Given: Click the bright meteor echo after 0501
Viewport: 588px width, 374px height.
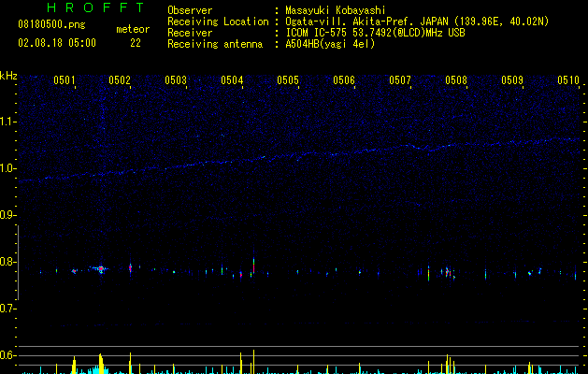Looking at the screenshot, I should (x=101, y=269).
